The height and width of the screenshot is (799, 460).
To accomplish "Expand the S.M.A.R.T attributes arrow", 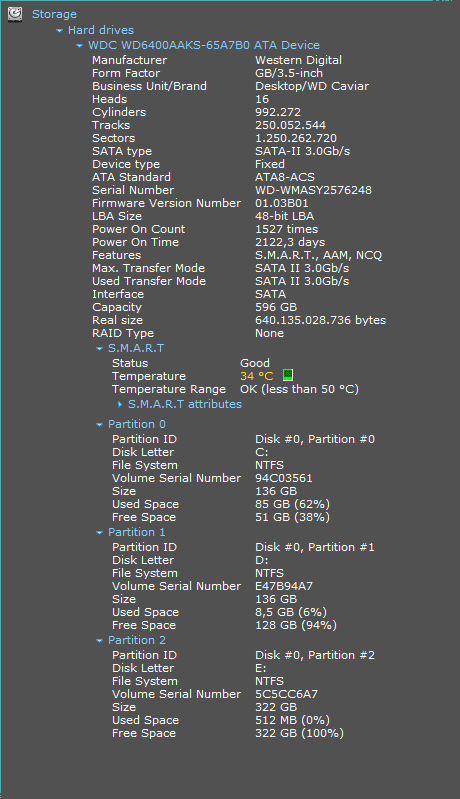I will (120, 404).
